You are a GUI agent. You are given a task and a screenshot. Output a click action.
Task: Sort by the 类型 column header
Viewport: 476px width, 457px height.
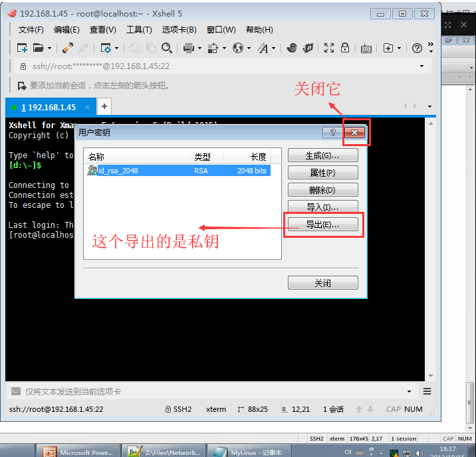(x=207, y=157)
